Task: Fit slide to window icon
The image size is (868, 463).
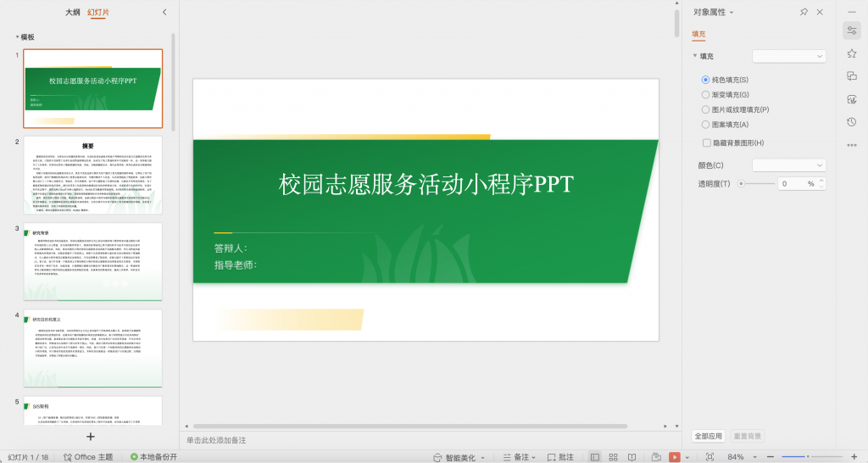Action: click(x=709, y=457)
